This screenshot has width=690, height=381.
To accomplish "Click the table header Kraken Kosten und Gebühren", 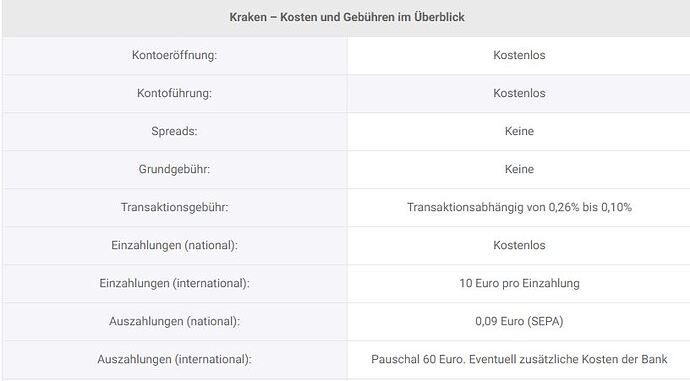I will point(347,17).
